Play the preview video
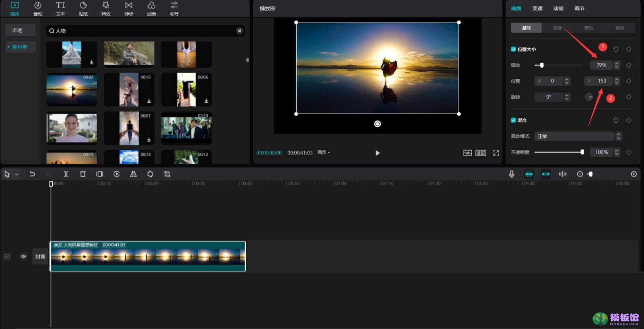The height and width of the screenshot is (329, 644). pos(378,153)
